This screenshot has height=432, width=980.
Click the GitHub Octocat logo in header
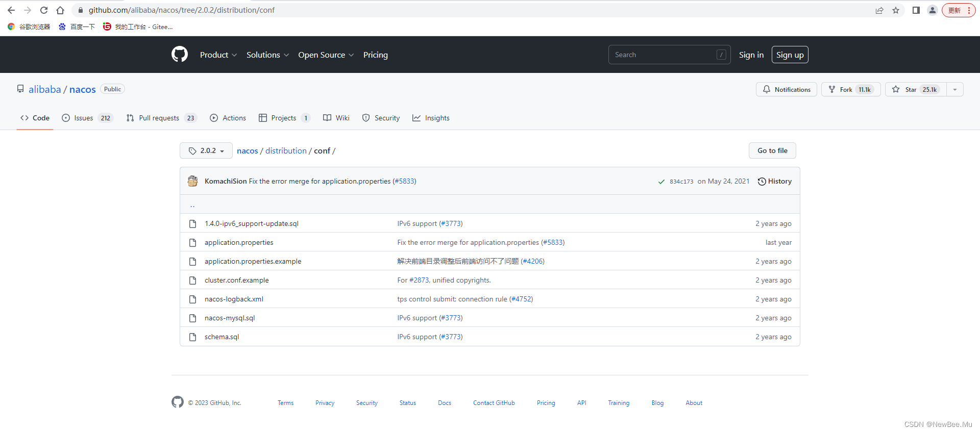(180, 54)
